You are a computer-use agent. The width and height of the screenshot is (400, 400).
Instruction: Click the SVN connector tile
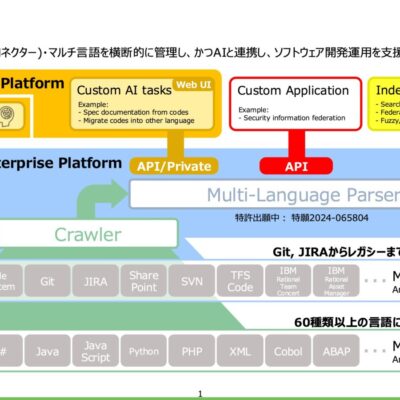click(192, 281)
